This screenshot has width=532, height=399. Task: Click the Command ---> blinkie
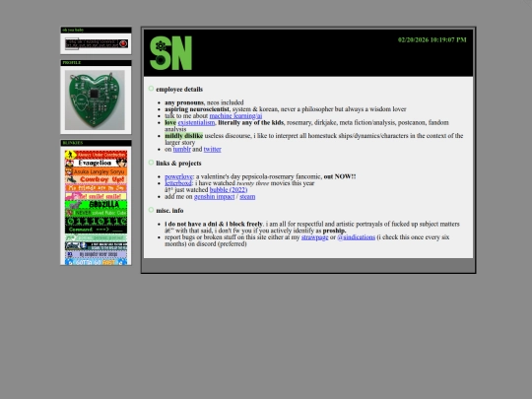coord(96,230)
